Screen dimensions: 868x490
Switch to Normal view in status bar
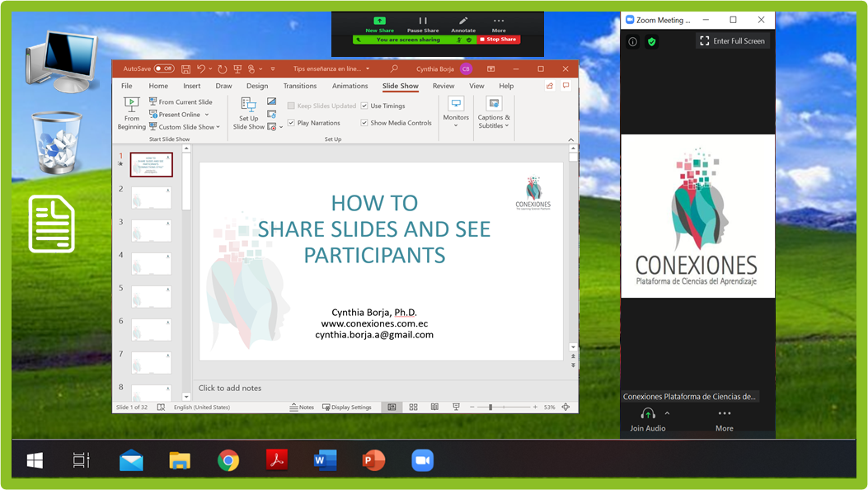coord(392,407)
